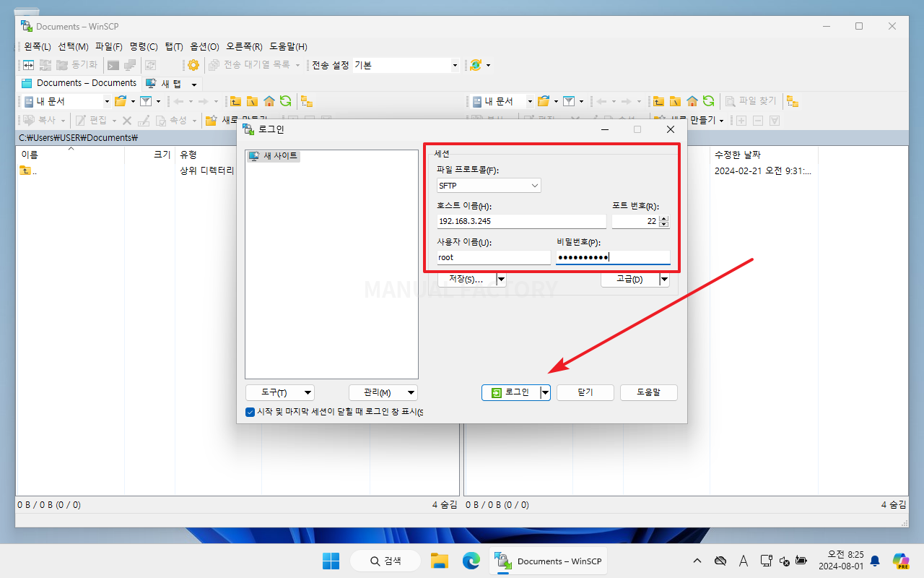
Task: Sort left panel by 이름 column header
Action: (70, 155)
